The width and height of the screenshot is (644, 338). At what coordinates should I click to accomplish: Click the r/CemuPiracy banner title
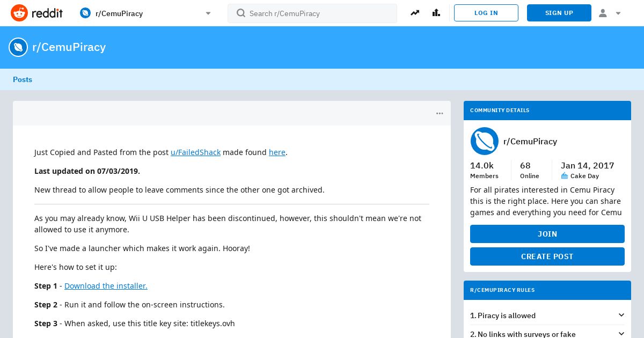69,47
